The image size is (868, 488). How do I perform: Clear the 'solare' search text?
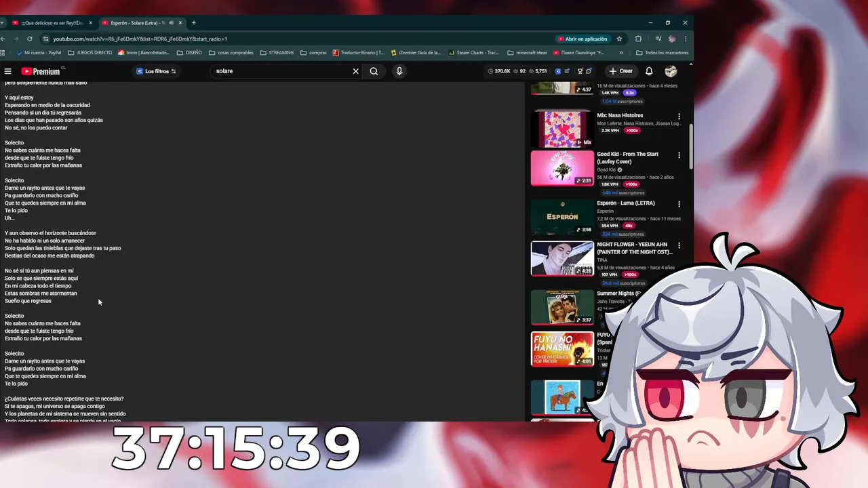coord(355,71)
